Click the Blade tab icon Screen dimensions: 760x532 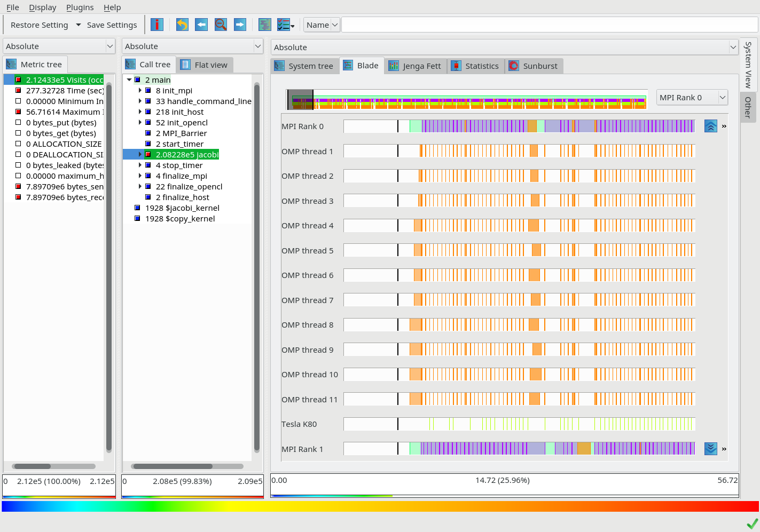pos(348,65)
